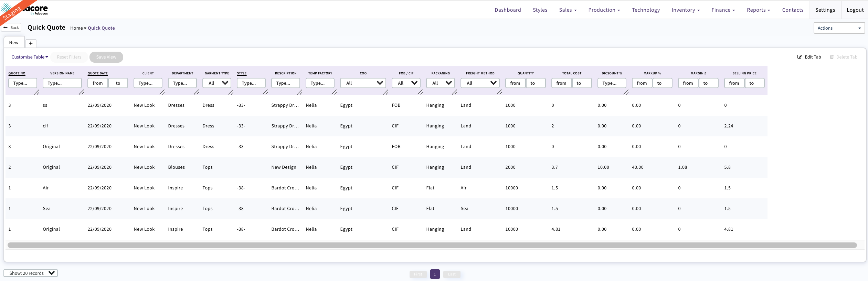Open Customise Table menu
Screen dimensions: 868x281
[30, 57]
